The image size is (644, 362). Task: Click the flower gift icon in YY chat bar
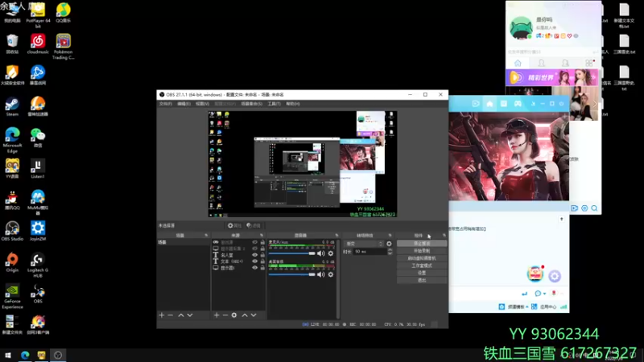pos(554,294)
